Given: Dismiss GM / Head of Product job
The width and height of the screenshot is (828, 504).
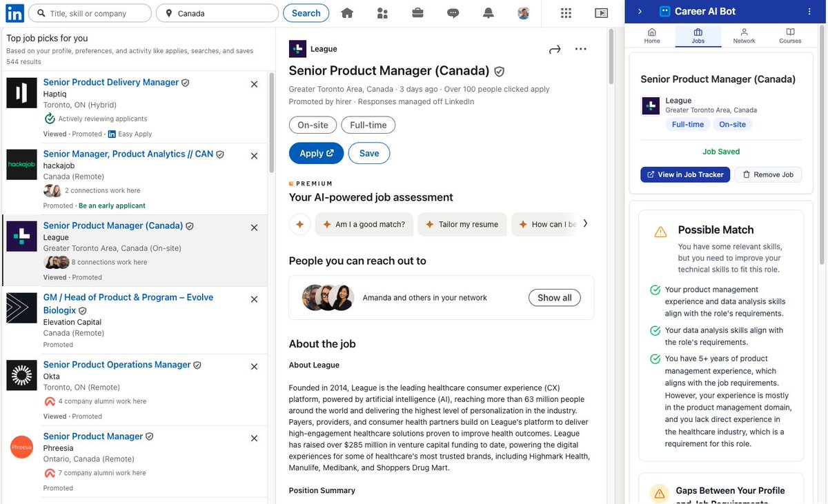Looking at the screenshot, I should coord(254,299).
